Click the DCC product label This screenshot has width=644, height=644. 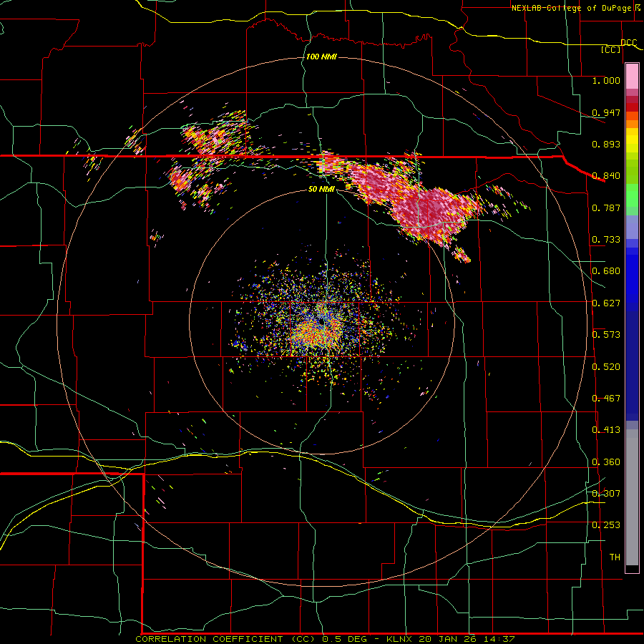coord(628,43)
